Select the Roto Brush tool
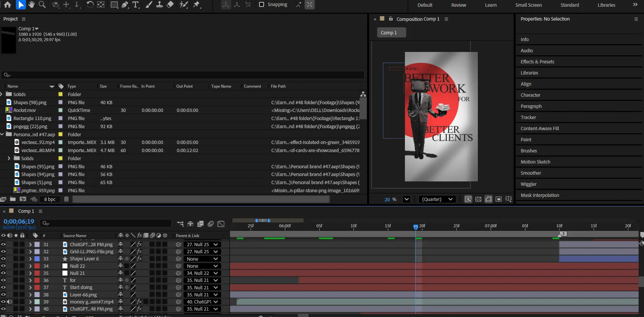This screenshot has height=317, width=644. [x=183, y=5]
